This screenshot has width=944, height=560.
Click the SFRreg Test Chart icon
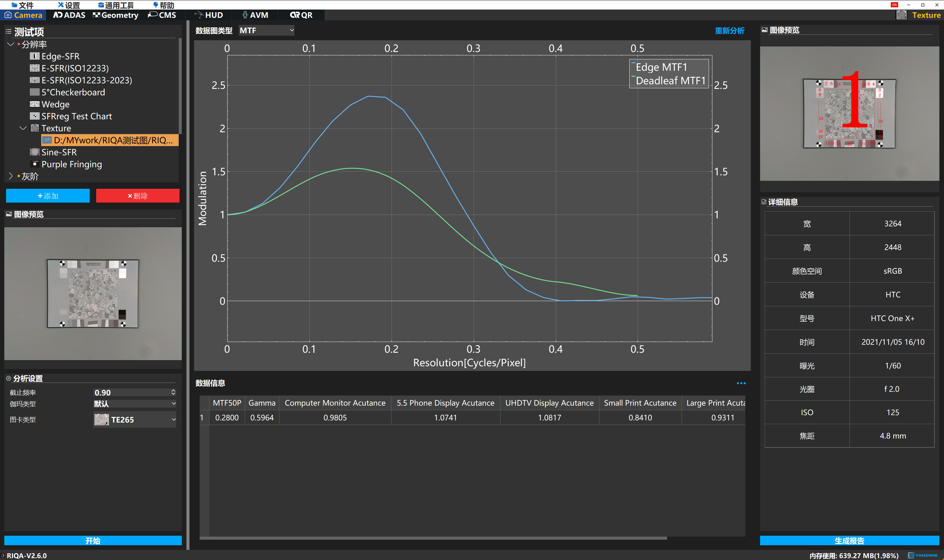tap(34, 116)
